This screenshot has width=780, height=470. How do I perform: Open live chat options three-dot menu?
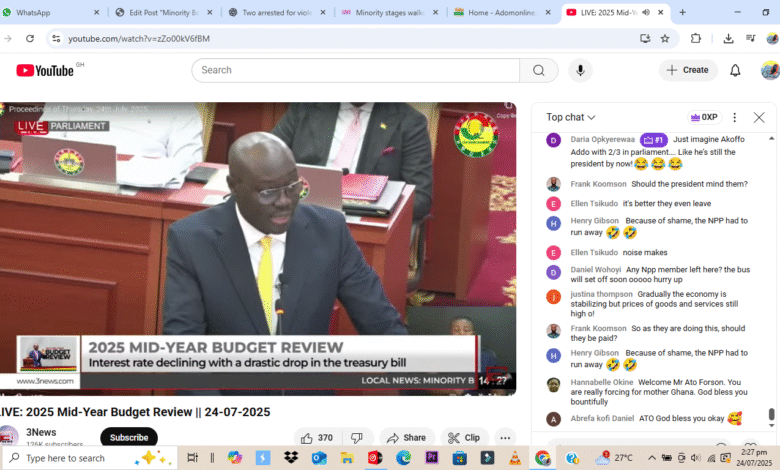coord(735,117)
